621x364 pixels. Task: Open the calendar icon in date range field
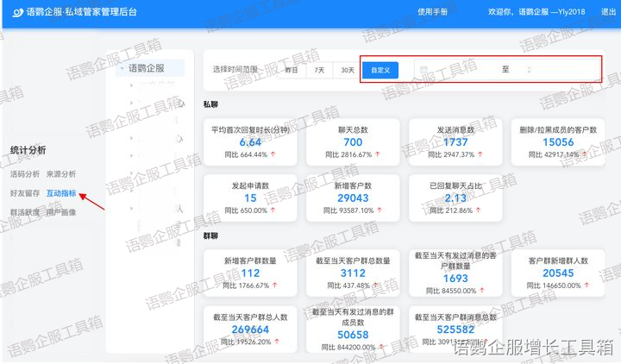click(421, 70)
